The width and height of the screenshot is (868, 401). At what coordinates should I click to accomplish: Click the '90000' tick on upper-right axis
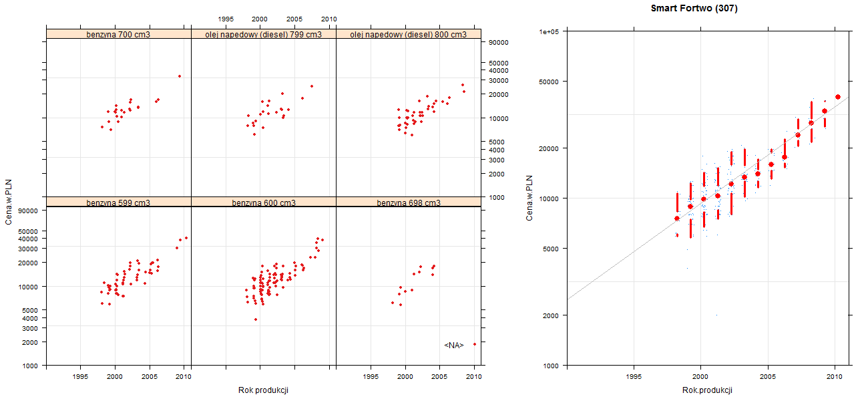pos(499,42)
